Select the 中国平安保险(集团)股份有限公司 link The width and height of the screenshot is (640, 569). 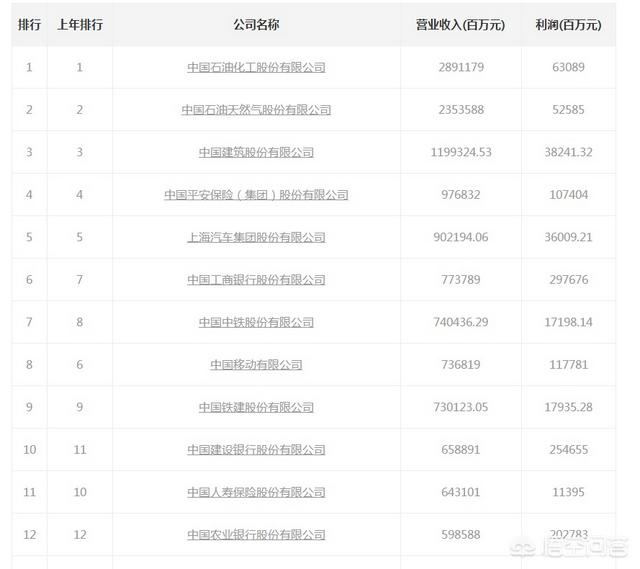[256, 195]
